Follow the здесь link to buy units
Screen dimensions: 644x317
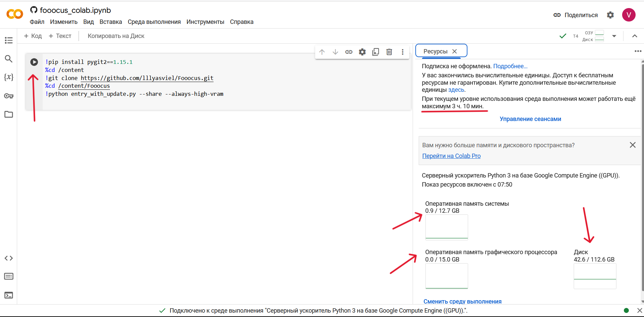(x=456, y=90)
